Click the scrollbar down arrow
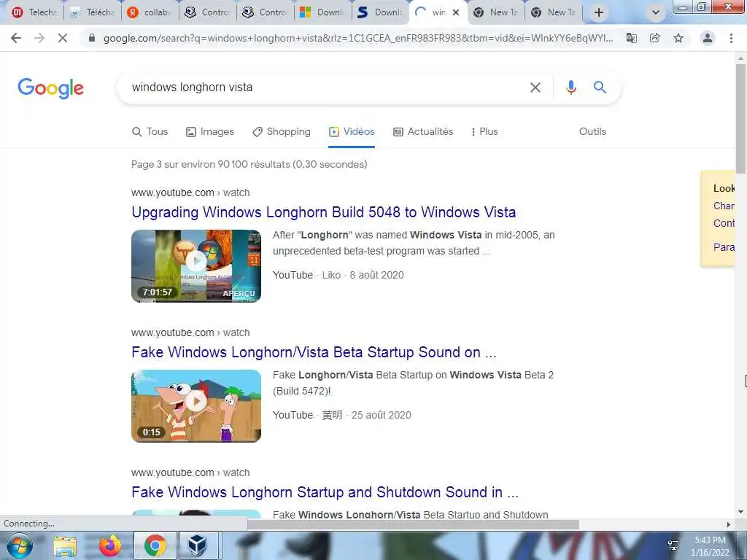 [x=741, y=513]
